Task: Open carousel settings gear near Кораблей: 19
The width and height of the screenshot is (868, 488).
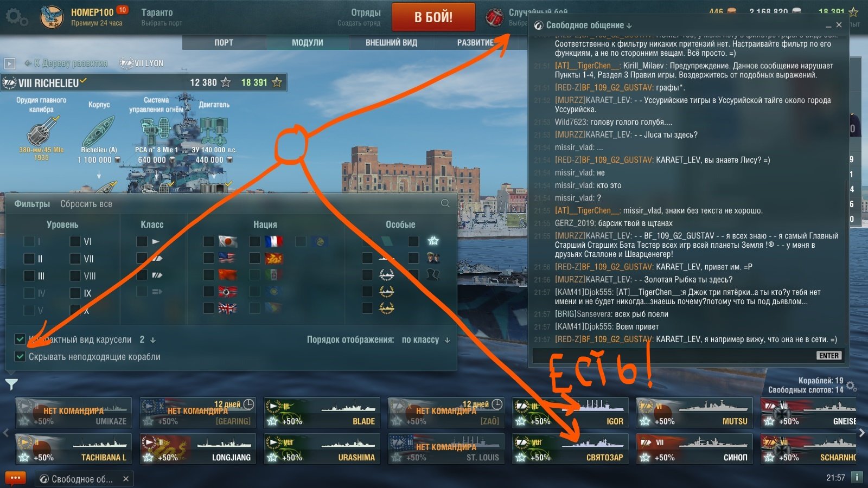Action: [851, 386]
